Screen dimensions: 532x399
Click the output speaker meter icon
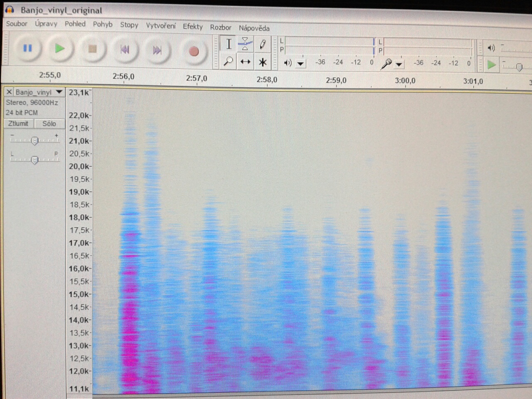tap(287, 63)
